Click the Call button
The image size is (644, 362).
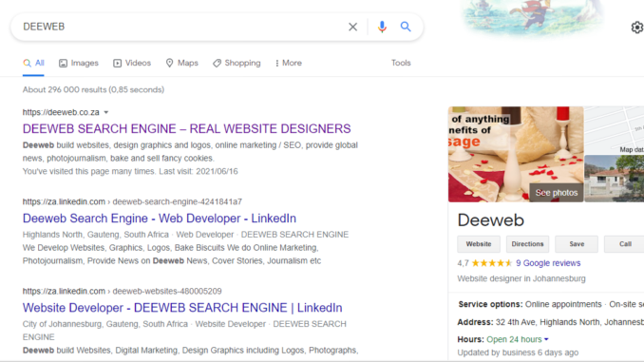(x=624, y=244)
